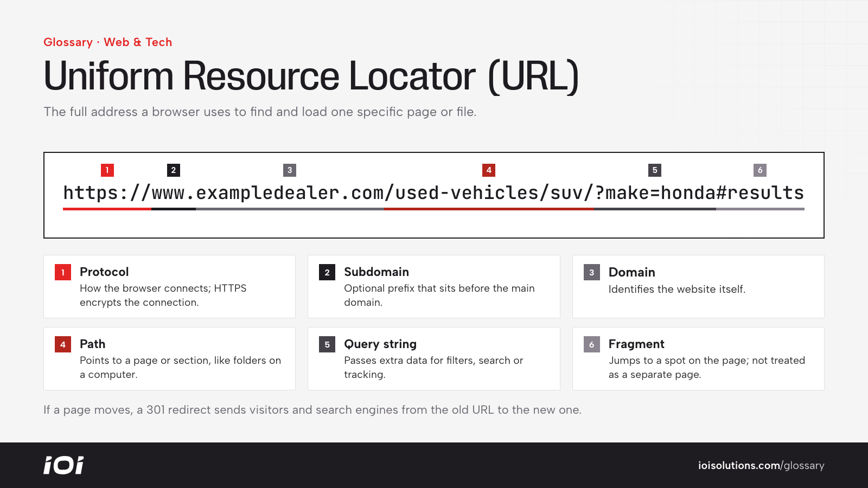
Task: Click the '301 redirect' footnote sentence
Action: tap(312, 410)
